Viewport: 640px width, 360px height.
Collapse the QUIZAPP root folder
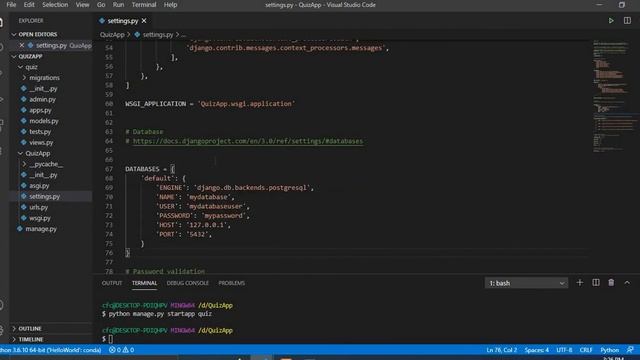[x=30, y=56]
